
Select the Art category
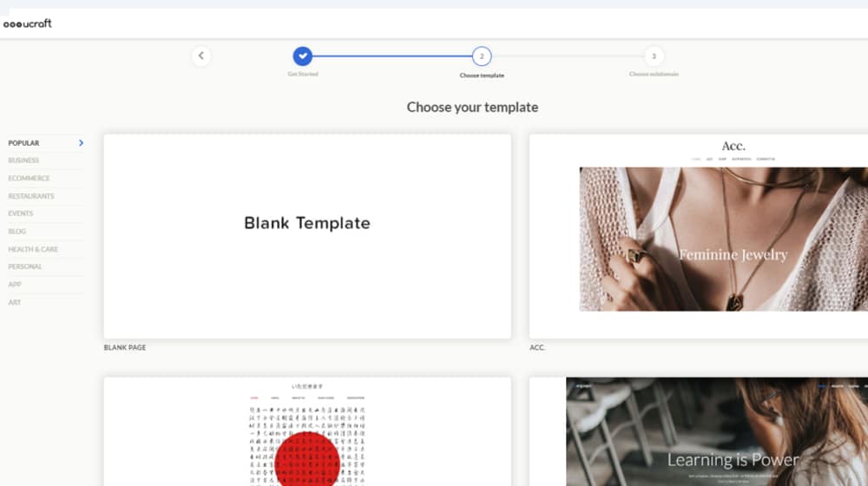(15, 302)
